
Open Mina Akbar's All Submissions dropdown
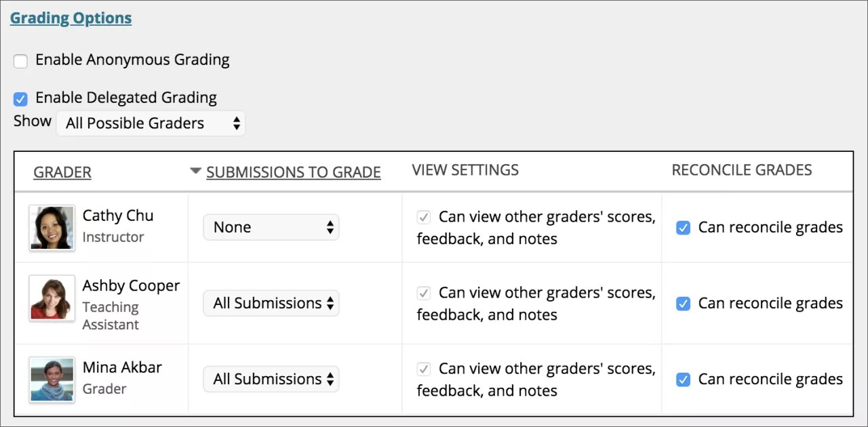(271, 379)
